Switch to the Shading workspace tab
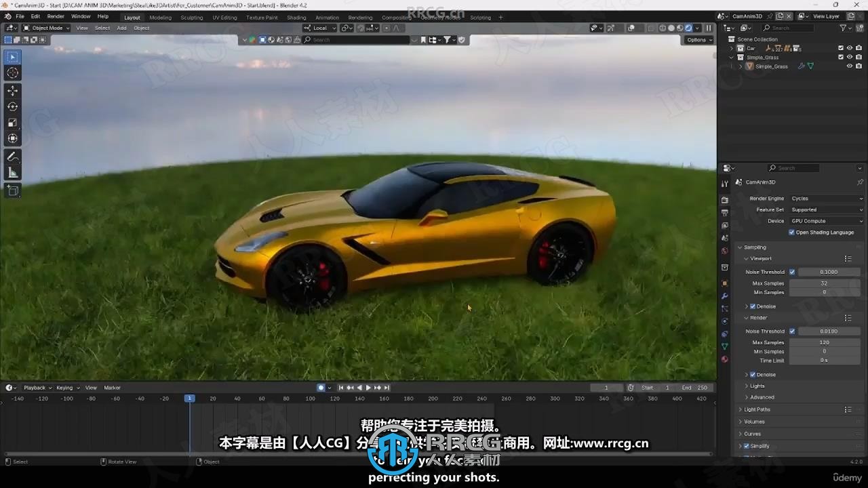This screenshot has width=868, height=488. click(296, 18)
